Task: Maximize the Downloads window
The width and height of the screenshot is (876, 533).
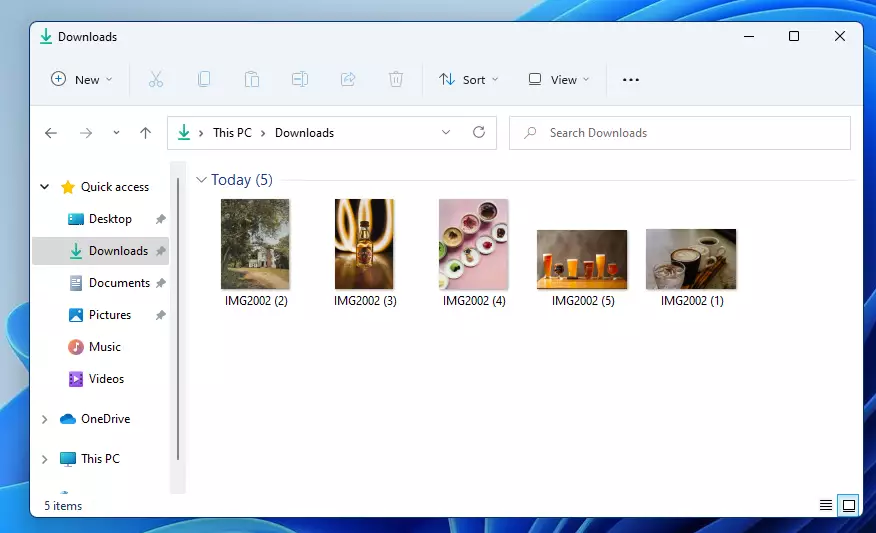Action: tap(794, 36)
